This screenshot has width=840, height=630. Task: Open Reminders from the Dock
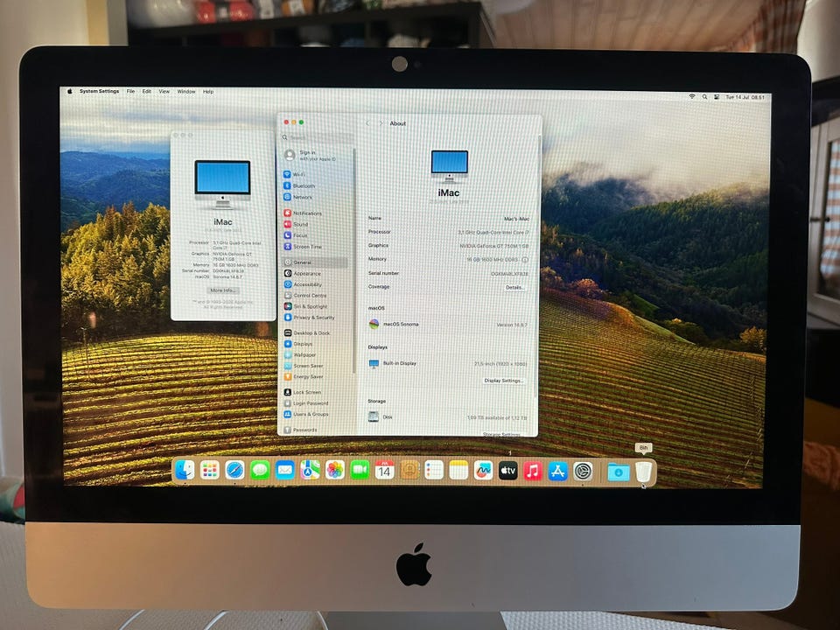pos(433,471)
